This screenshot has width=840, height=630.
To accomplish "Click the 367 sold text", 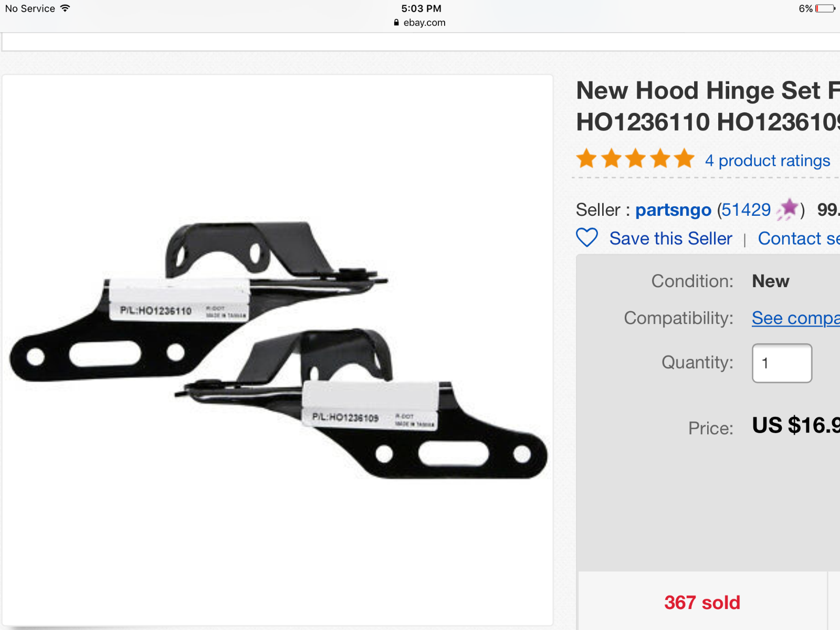I will 702,603.
